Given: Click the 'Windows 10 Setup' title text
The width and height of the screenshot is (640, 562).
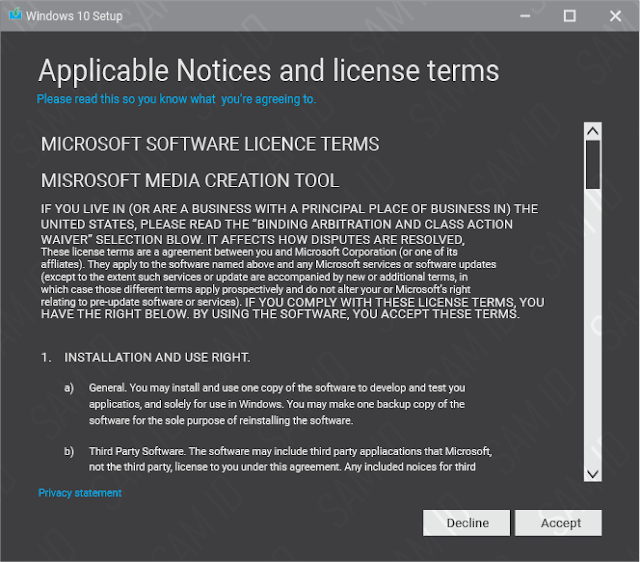Looking at the screenshot, I should 74,16.
